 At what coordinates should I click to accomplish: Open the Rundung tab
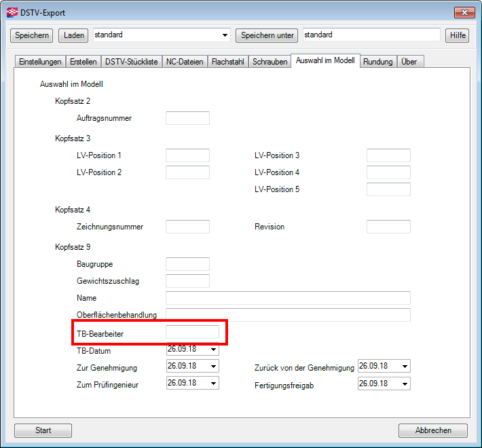pyautogui.click(x=378, y=62)
